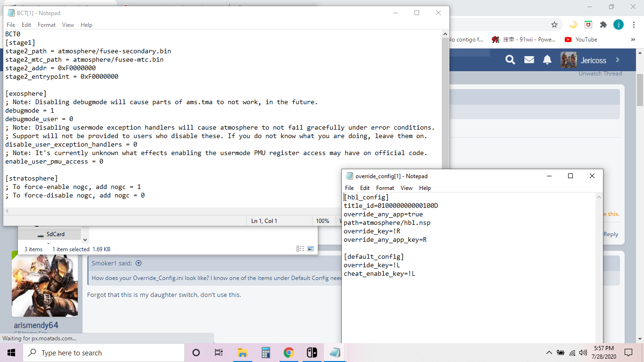This screenshot has height=362, width=644.
Task: Open the forum inbox envelope icon
Action: pos(529,60)
